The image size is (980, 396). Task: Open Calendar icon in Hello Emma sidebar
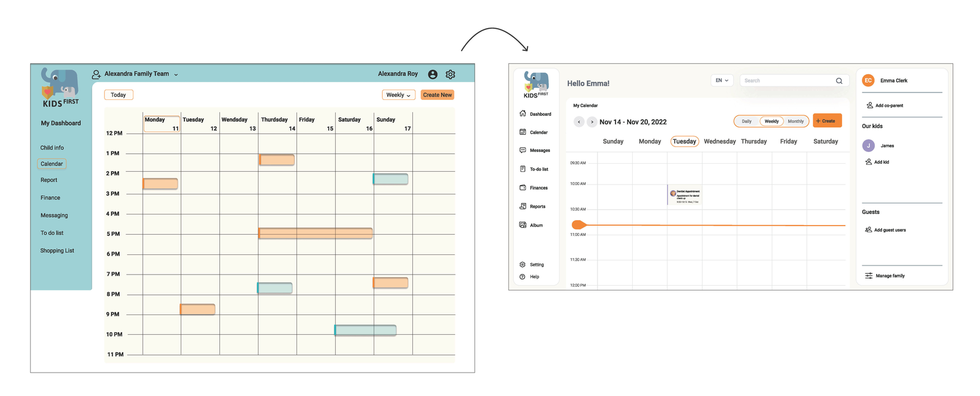(x=522, y=132)
